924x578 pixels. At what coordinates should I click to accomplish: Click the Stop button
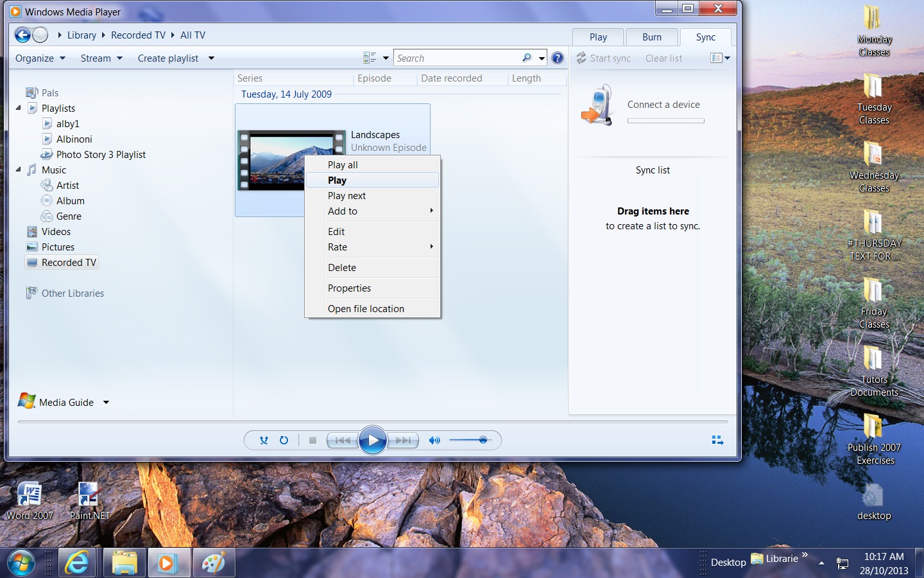click(312, 440)
